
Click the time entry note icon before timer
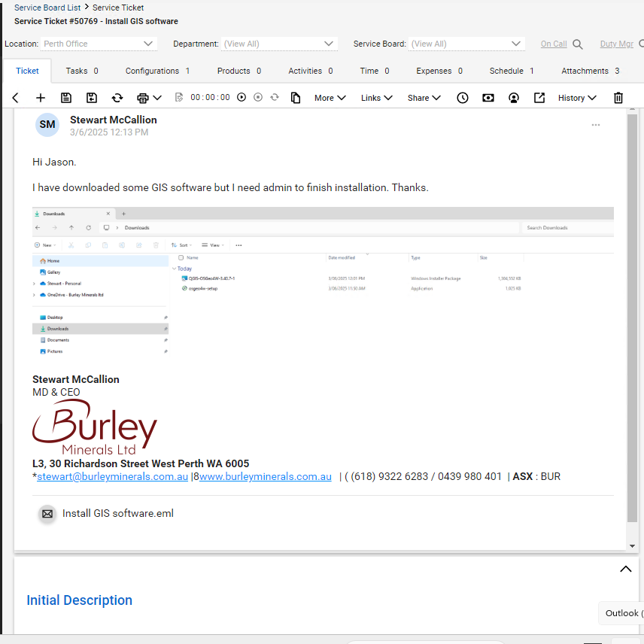point(178,97)
